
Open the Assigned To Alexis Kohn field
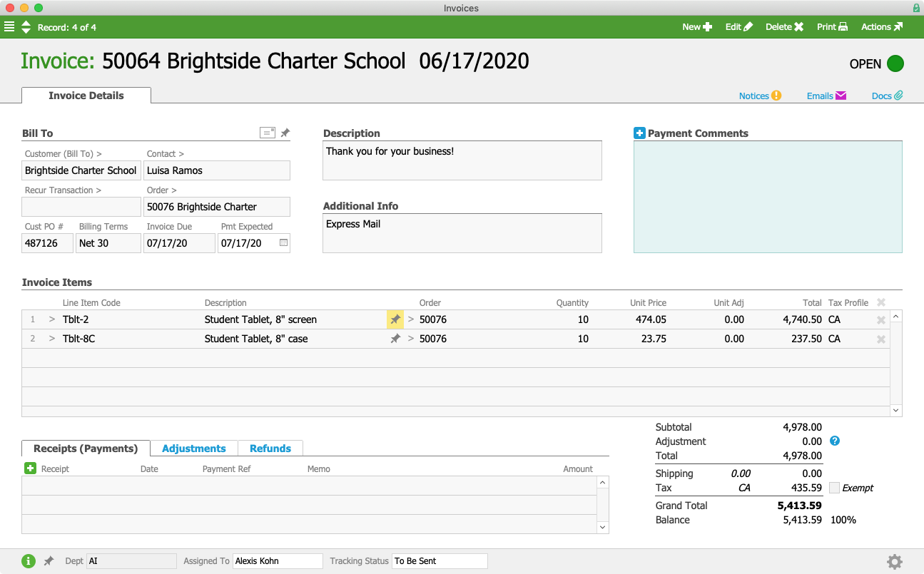point(278,561)
